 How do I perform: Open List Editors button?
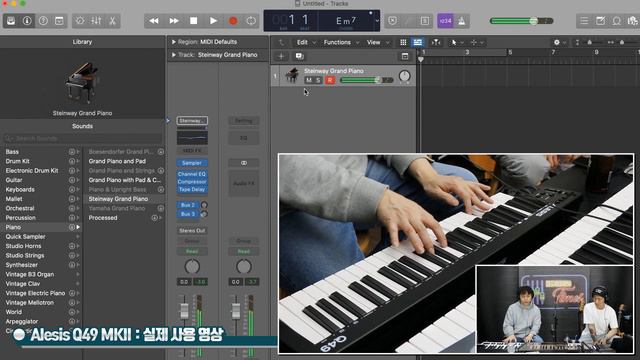(x=584, y=21)
